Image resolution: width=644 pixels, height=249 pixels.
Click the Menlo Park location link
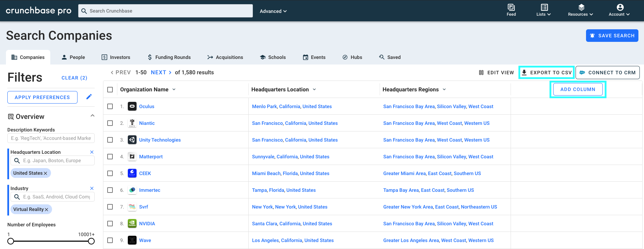coord(264,106)
